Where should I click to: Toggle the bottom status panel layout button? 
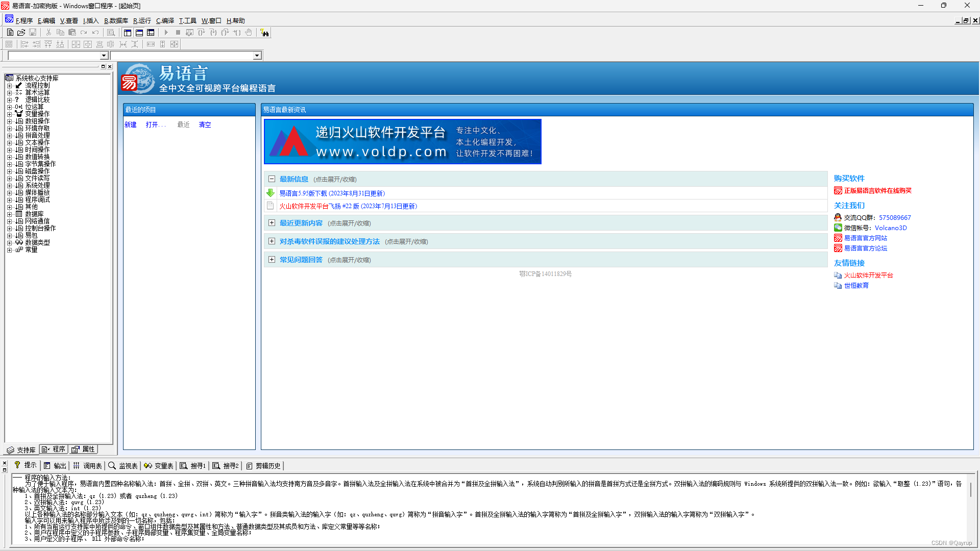click(139, 32)
